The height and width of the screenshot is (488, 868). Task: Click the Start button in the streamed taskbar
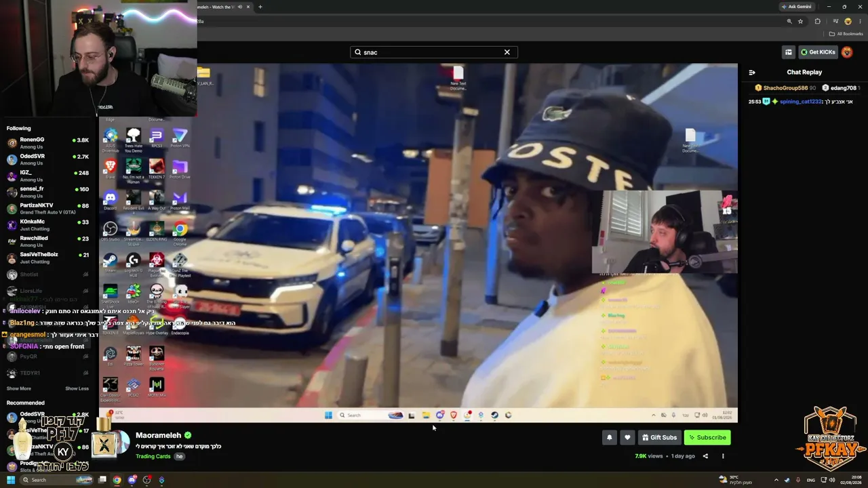click(328, 415)
